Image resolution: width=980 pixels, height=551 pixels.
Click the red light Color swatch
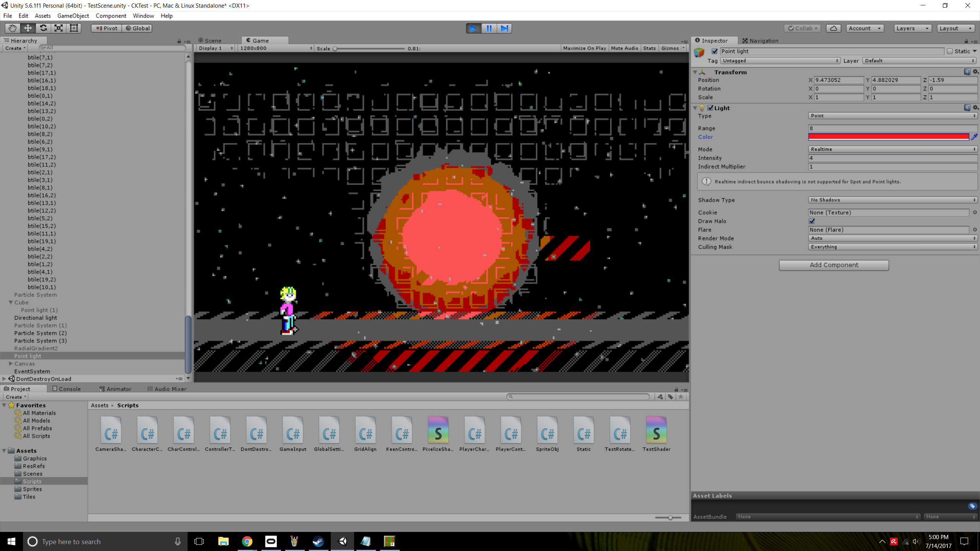point(889,137)
